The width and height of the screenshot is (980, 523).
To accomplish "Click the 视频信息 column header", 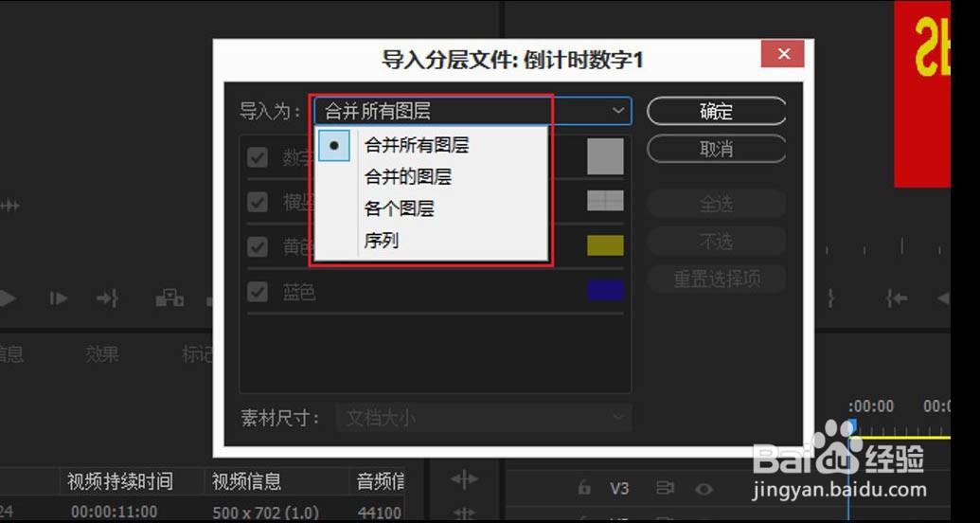I will (x=246, y=481).
